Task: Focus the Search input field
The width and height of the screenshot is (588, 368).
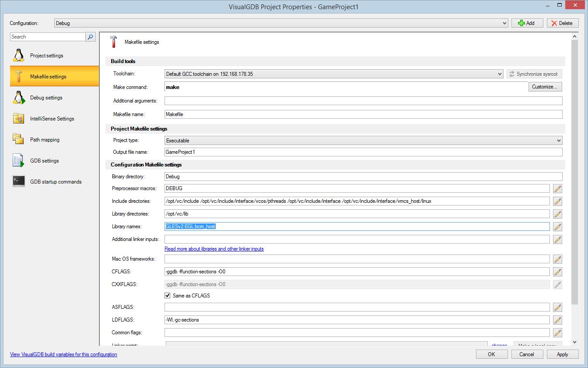Action: tap(47, 37)
